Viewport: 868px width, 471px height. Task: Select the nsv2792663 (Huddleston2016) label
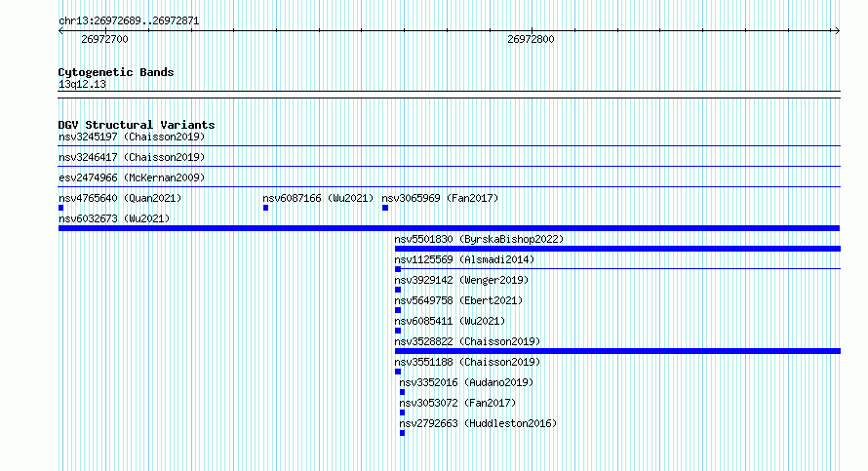[x=478, y=423]
